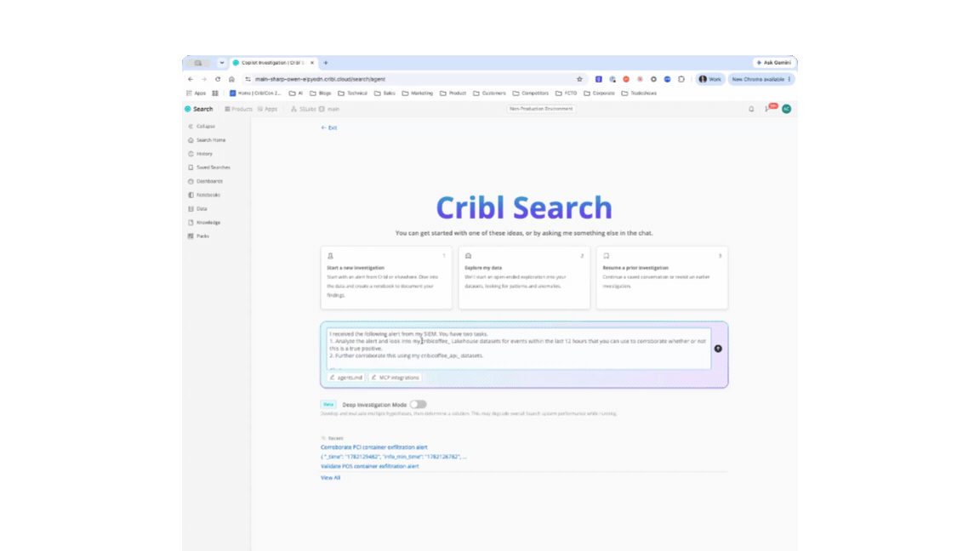Viewport: 980px width, 551px height.
Task: Open New Chrome available menu
Action: click(761, 79)
